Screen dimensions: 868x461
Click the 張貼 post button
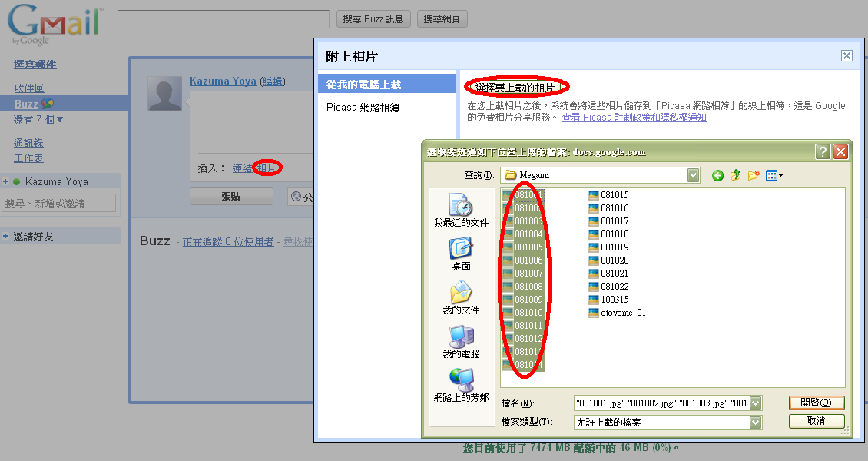(231, 197)
